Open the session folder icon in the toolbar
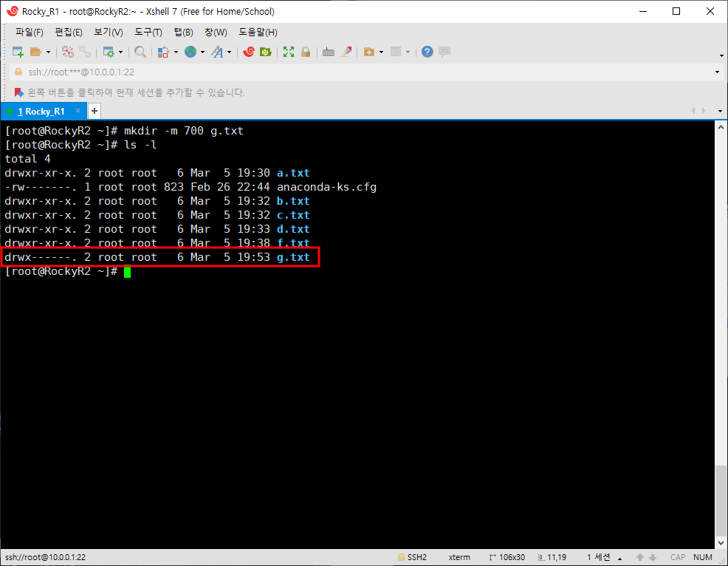 click(x=35, y=52)
